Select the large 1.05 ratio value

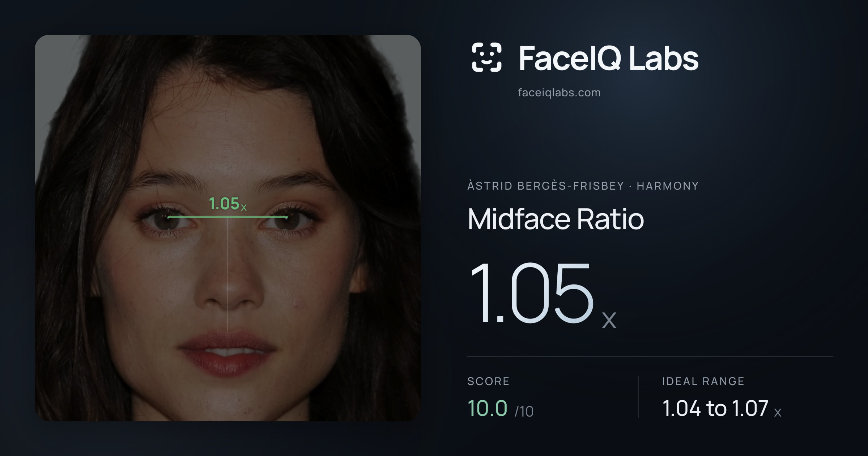click(531, 292)
